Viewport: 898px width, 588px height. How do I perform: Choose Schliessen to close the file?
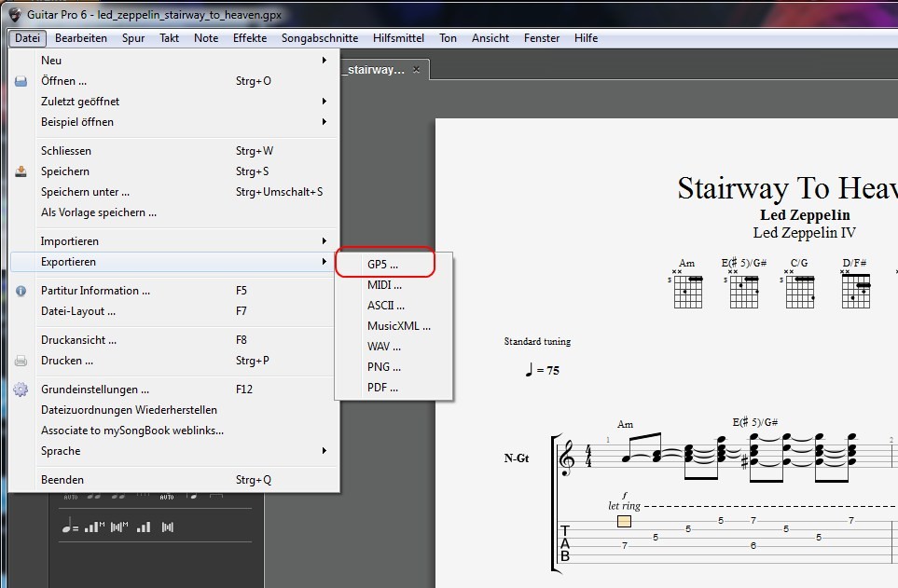click(172, 151)
